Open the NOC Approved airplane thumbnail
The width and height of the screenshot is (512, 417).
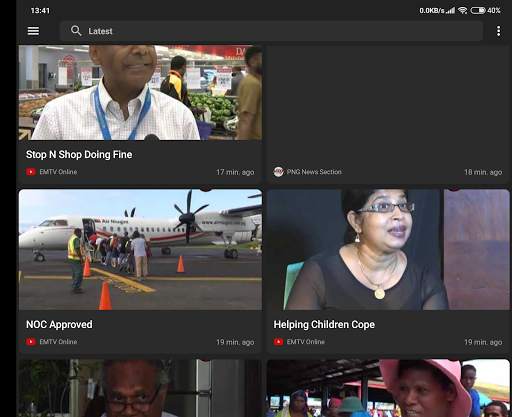click(x=140, y=250)
